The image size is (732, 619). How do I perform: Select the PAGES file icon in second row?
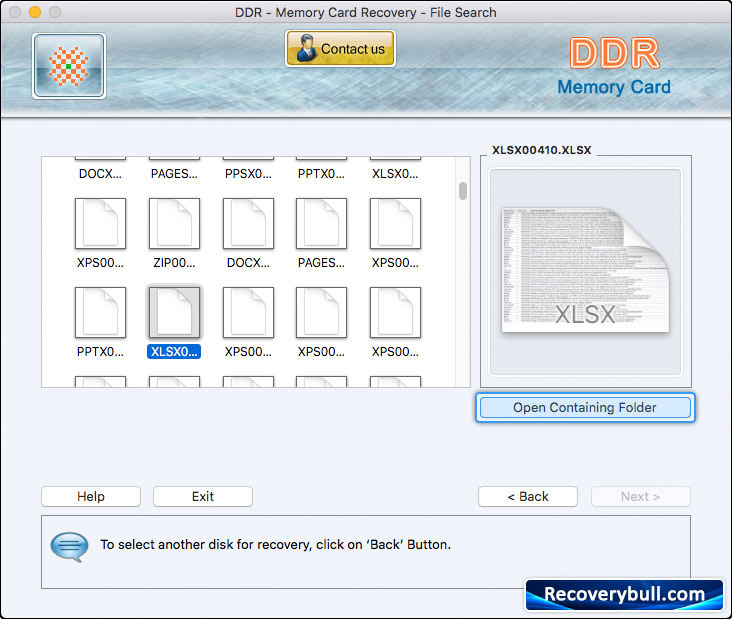pos(322,224)
